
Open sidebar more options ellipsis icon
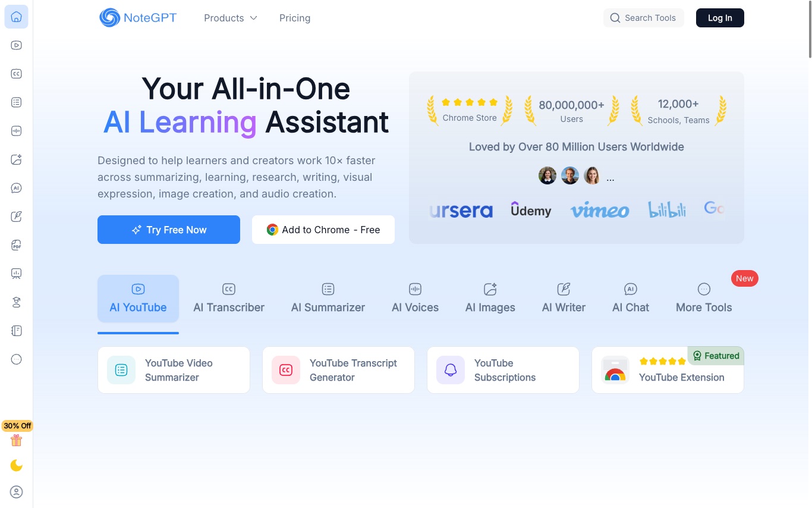tap(17, 359)
